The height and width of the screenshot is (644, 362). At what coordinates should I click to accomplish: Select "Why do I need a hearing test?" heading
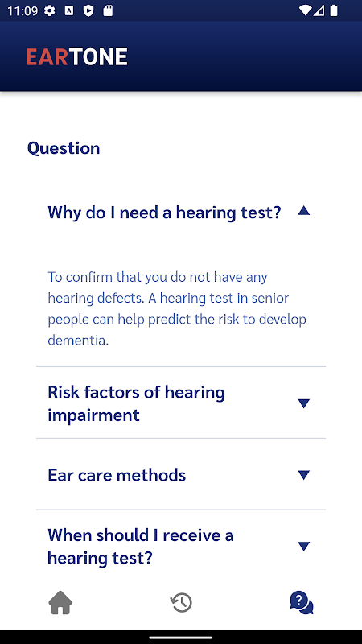(x=165, y=213)
